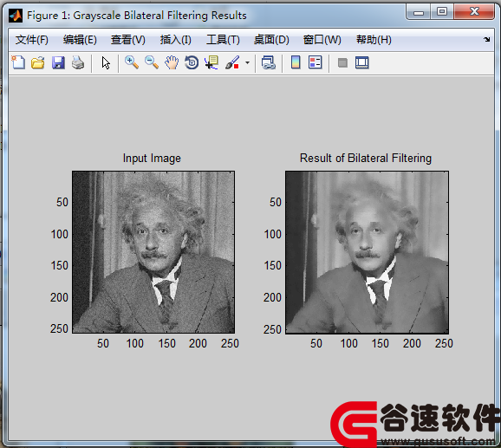Viewport: 501px width, 448px height.
Task: Activate the Pan hand tool
Action: pos(172,62)
